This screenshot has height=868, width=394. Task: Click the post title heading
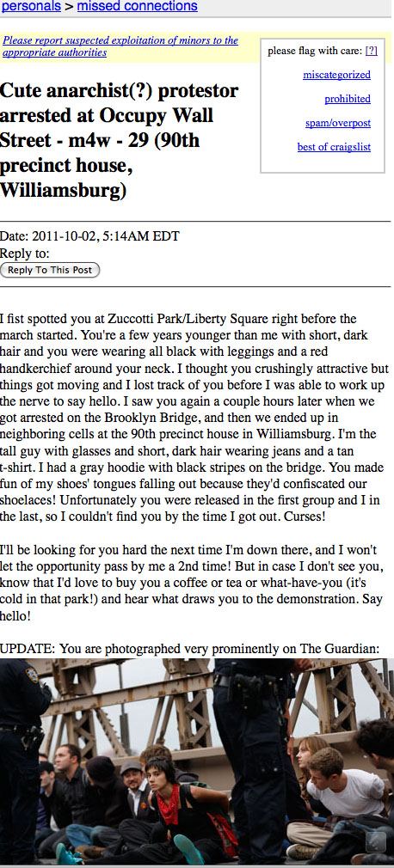coord(119,140)
